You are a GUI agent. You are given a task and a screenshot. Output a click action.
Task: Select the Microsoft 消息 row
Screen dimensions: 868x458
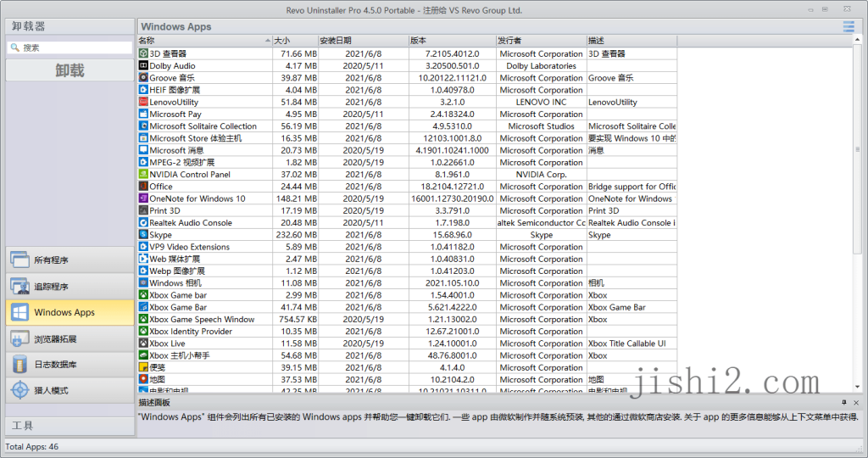407,150
